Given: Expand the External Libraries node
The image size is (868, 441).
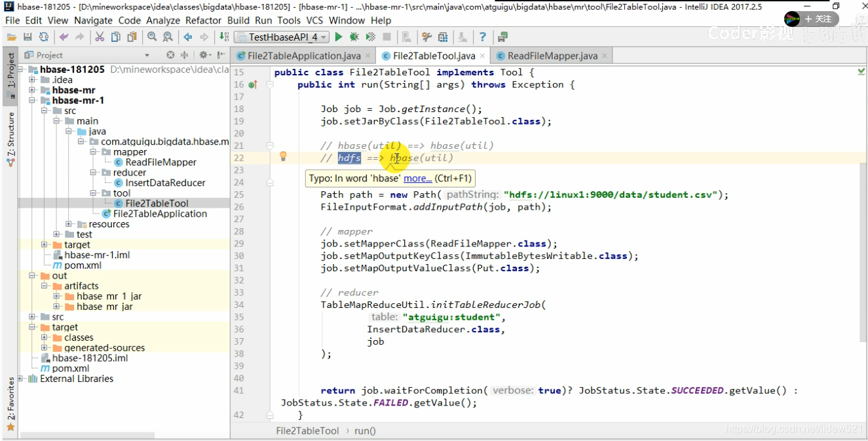Looking at the screenshot, I should [20, 379].
